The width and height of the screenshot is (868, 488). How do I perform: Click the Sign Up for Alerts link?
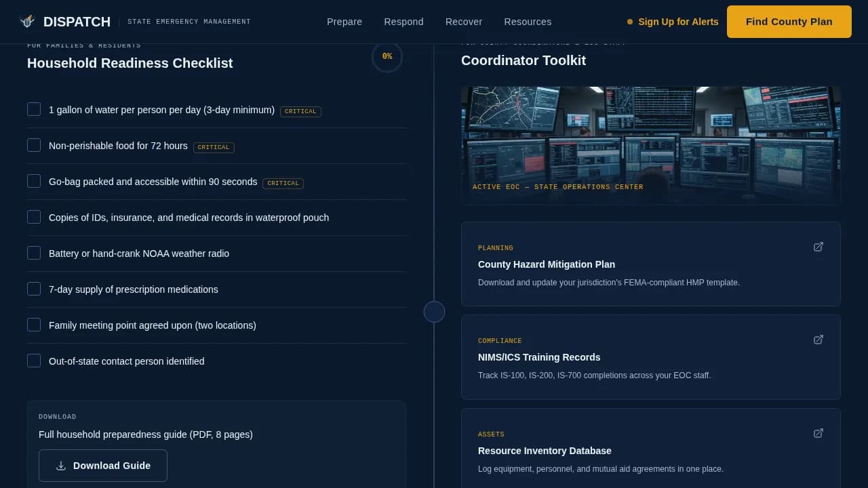click(678, 22)
